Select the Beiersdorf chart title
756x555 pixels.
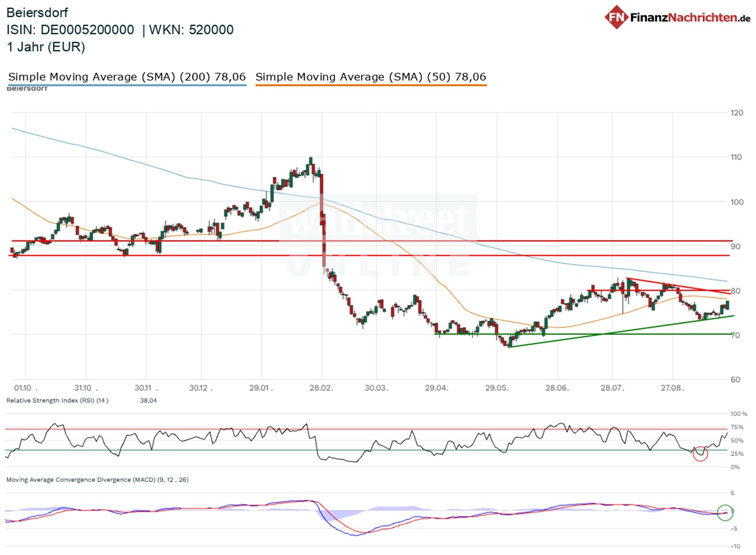[38, 12]
